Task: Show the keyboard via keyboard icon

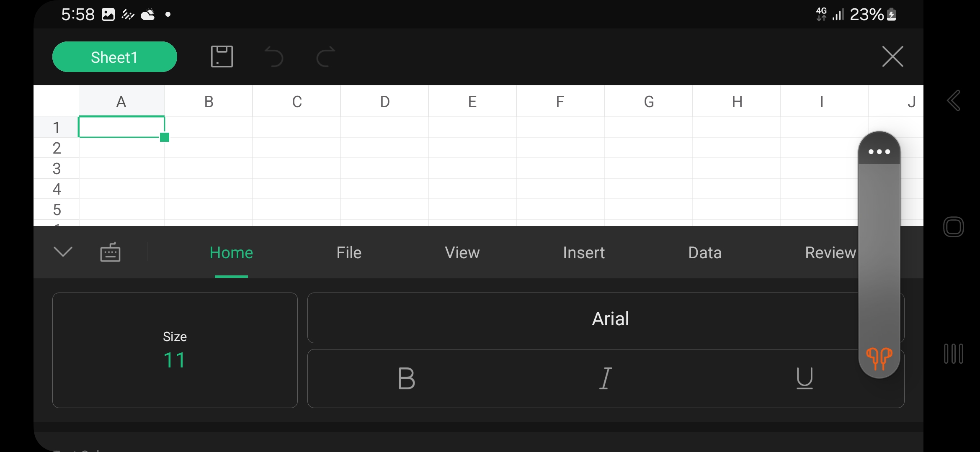Action: (110, 252)
